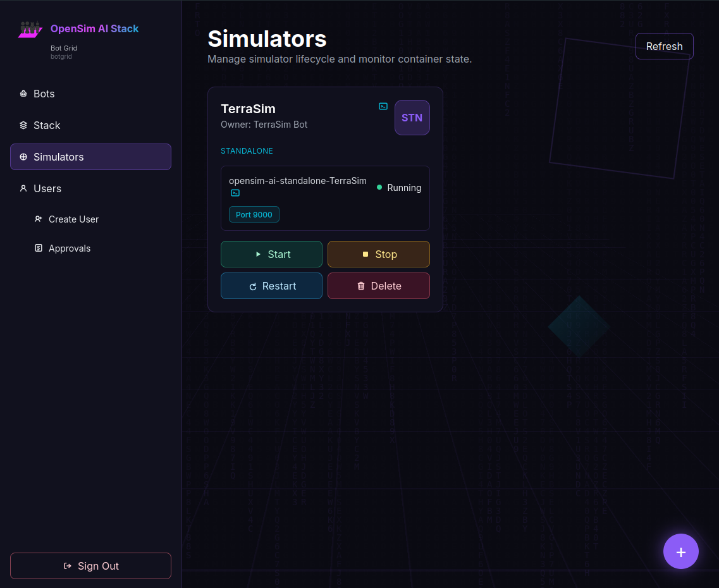Screen dimensions: 719x588
Task: Go to the Users section
Action: pyautogui.click(x=90, y=188)
